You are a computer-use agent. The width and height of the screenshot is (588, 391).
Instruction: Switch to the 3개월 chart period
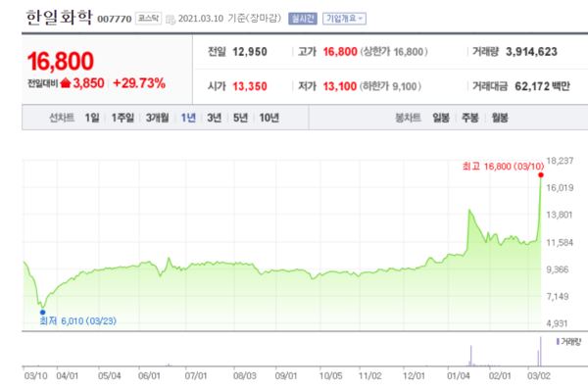coord(157,118)
